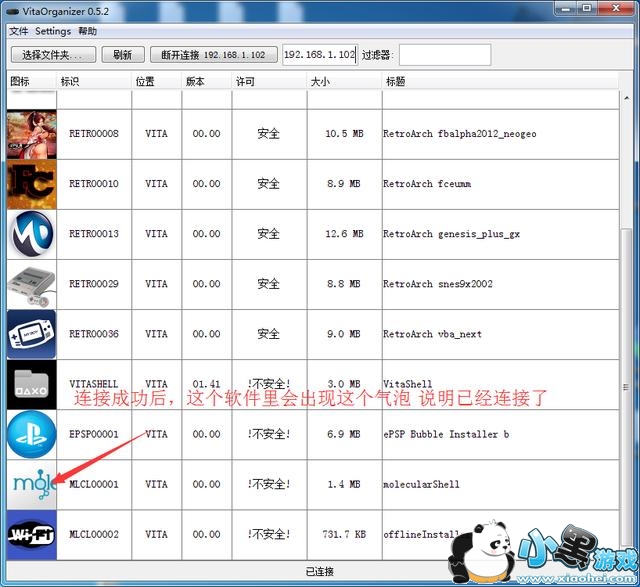Sort by the 标识 column header
Screen dimensions: 640x587
coord(94,81)
